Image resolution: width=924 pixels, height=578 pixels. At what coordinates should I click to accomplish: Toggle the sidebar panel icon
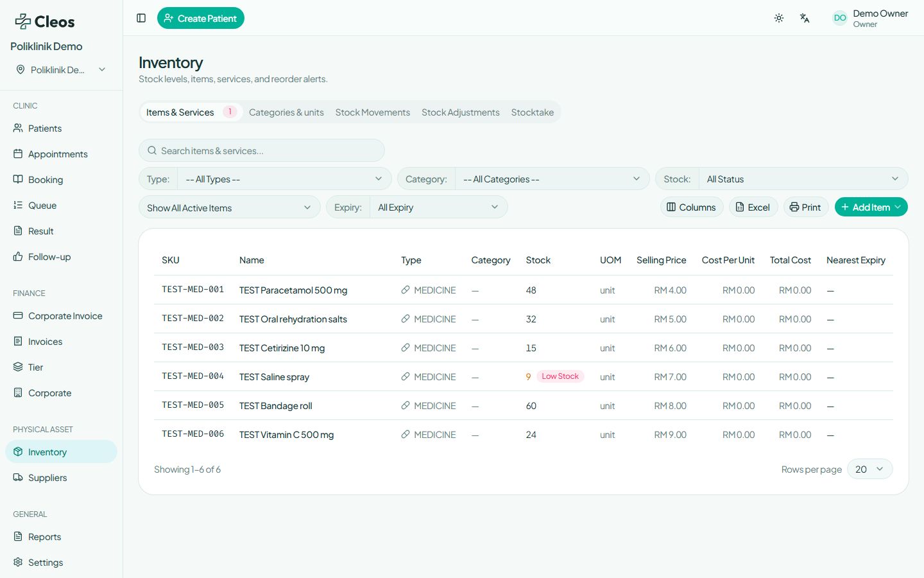click(141, 18)
